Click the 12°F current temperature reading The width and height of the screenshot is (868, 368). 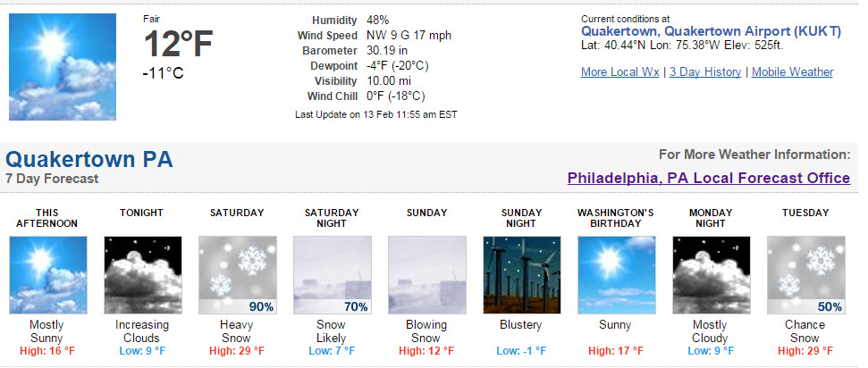point(178,45)
